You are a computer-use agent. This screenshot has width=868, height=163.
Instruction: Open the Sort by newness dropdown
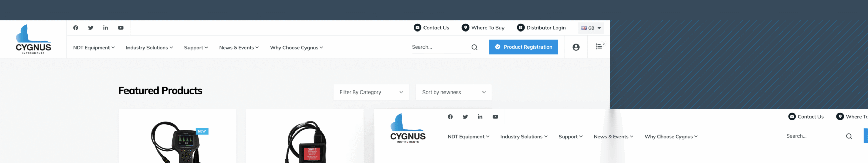tap(453, 92)
